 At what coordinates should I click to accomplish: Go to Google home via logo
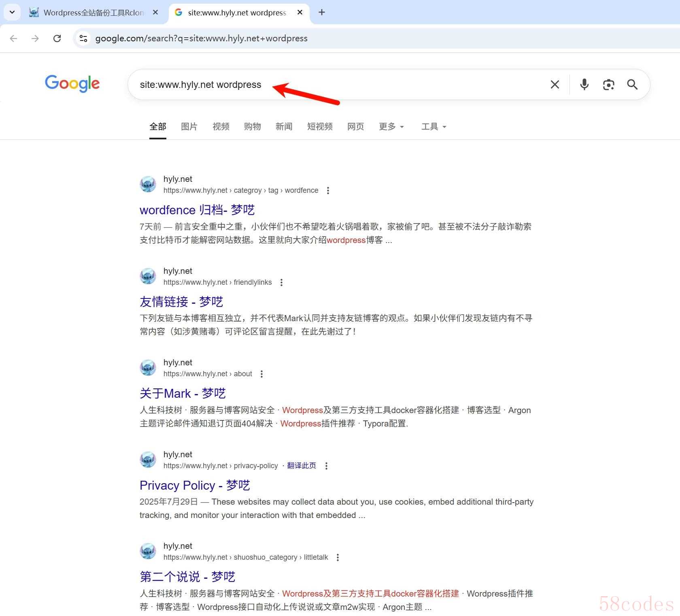tap(72, 84)
